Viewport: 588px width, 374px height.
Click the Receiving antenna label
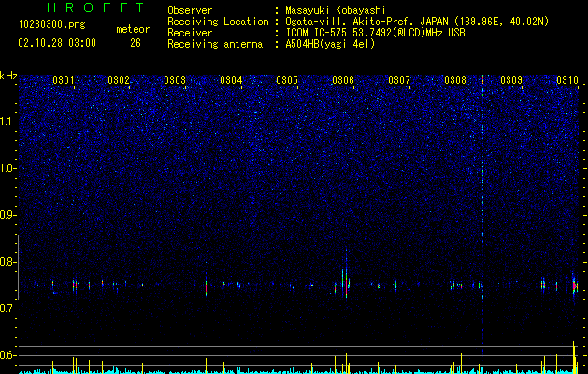click(x=215, y=44)
